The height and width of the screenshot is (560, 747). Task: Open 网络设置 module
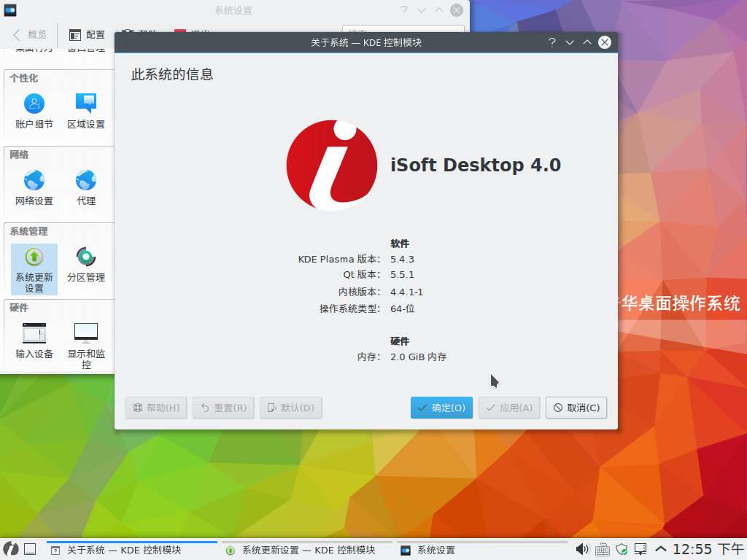(34, 187)
